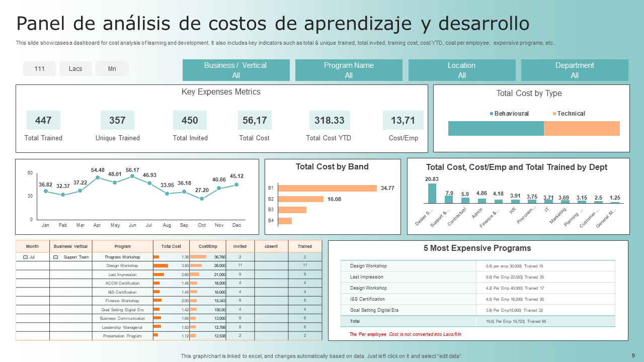This screenshot has height=362, width=644.
Task: Collapse the Support Team group
Action: (56, 257)
